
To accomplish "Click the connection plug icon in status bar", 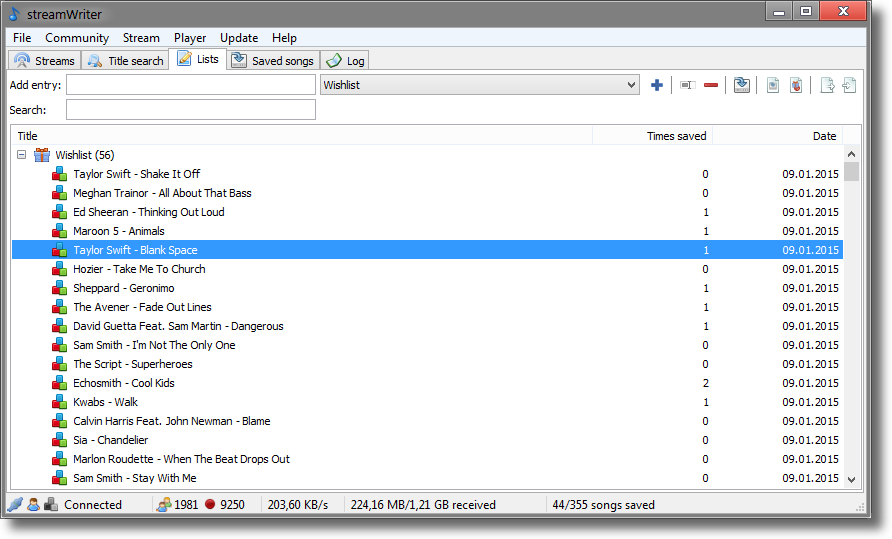I will (x=15, y=504).
